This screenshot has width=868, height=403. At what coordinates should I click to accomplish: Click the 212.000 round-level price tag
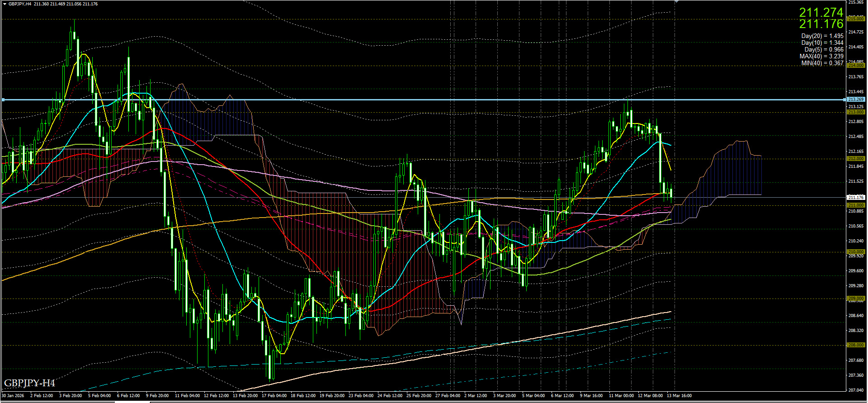pyautogui.click(x=856, y=159)
